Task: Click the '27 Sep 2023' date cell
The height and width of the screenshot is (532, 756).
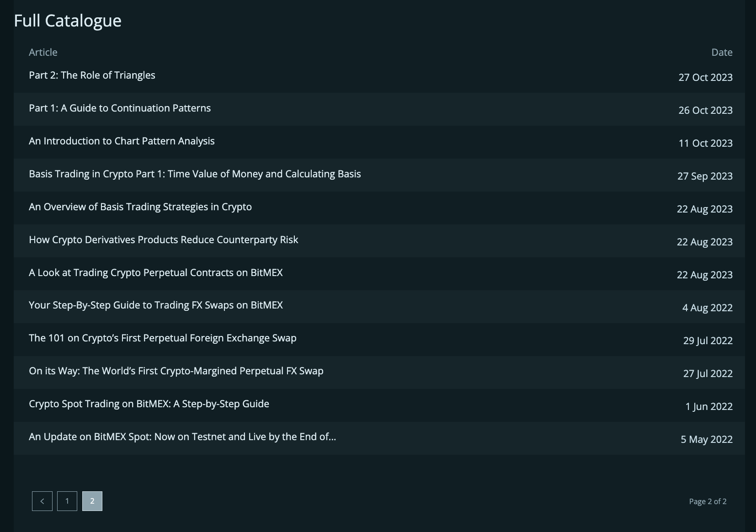Action: (x=705, y=176)
